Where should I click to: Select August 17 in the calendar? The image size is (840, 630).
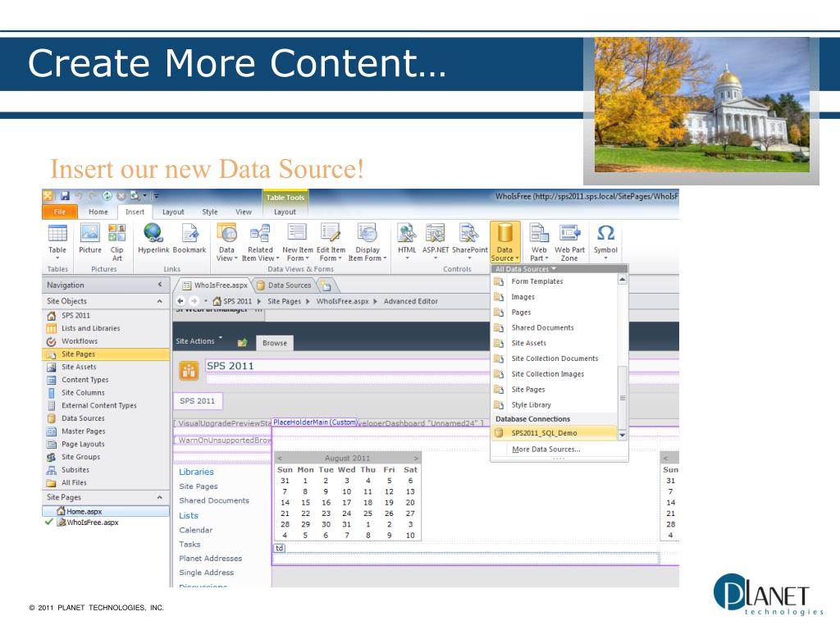tap(347, 503)
